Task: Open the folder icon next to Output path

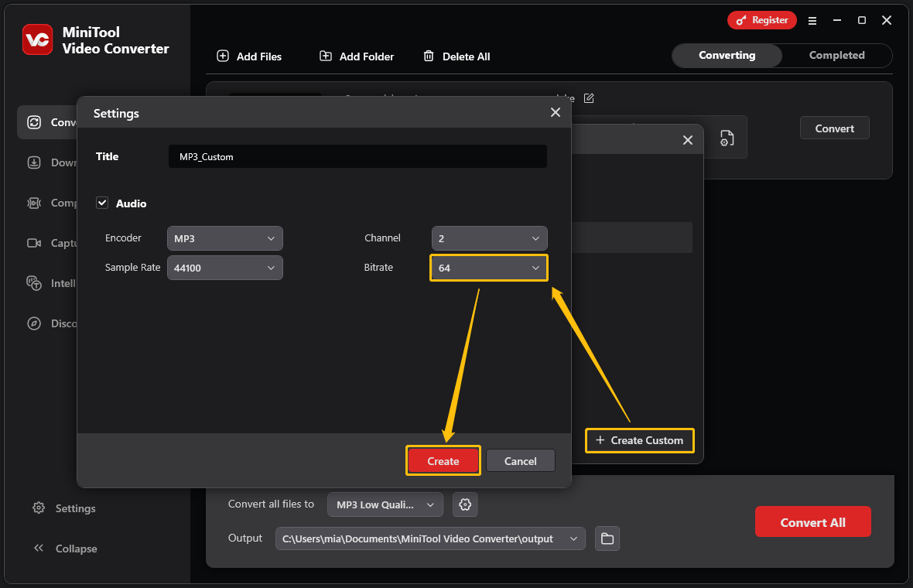Action: pos(607,538)
